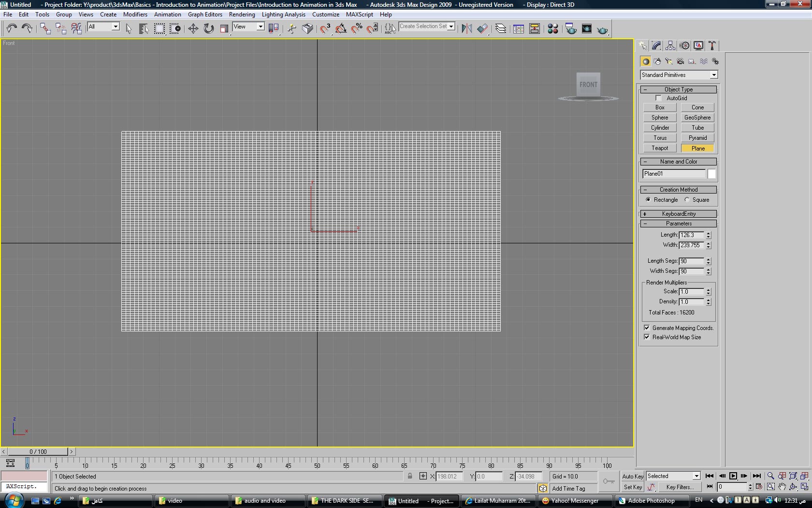Expand the KeyboardEntry rollout
Screen dimensions: 812x508
679,214
